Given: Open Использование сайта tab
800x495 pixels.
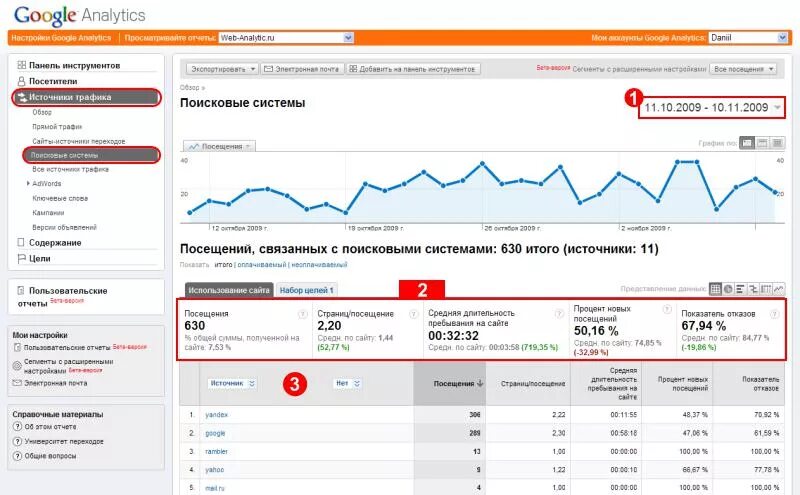Looking at the screenshot, I should (x=229, y=290).
